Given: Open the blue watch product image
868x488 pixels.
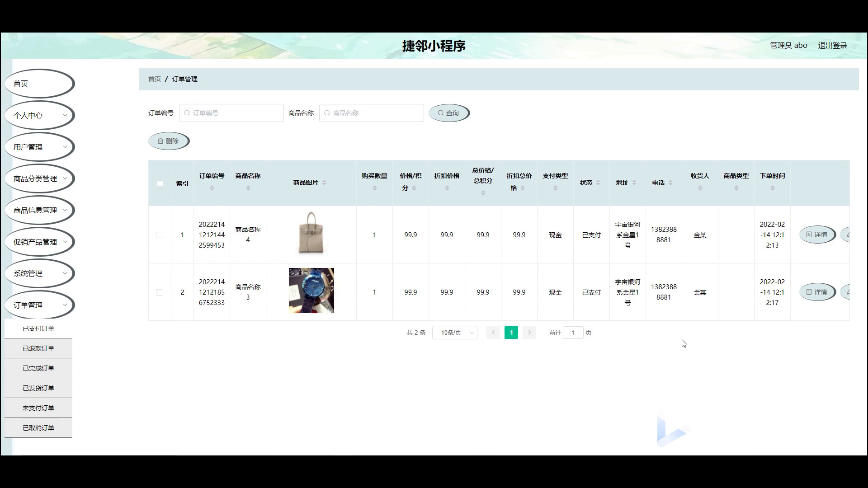Looking at the screenshot, I should (x=311, y=291).
